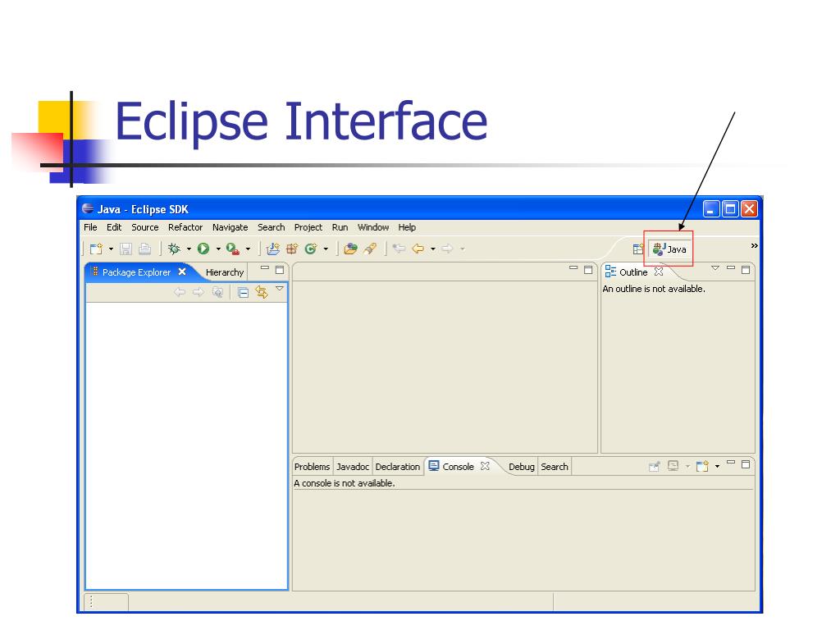Open the File menu
840x630 pixels.
click(90, 227)
